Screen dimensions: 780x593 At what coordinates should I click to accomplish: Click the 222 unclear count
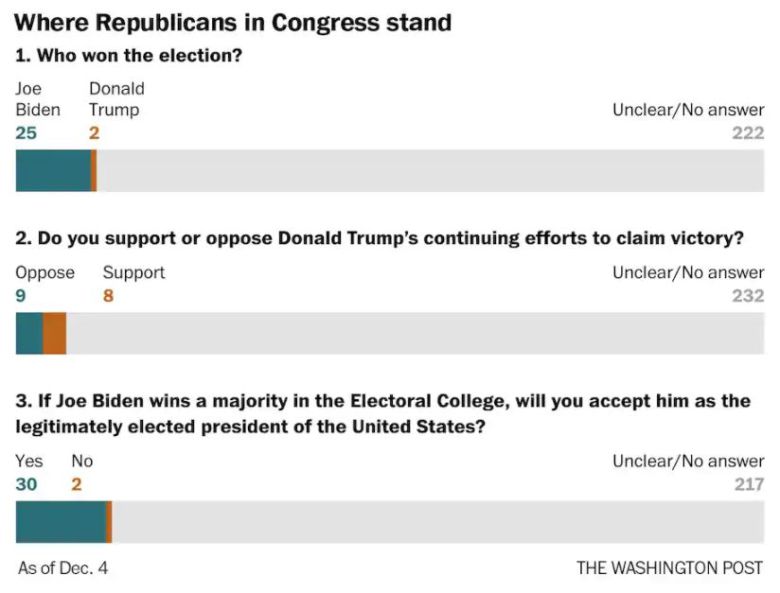point(747,132)
